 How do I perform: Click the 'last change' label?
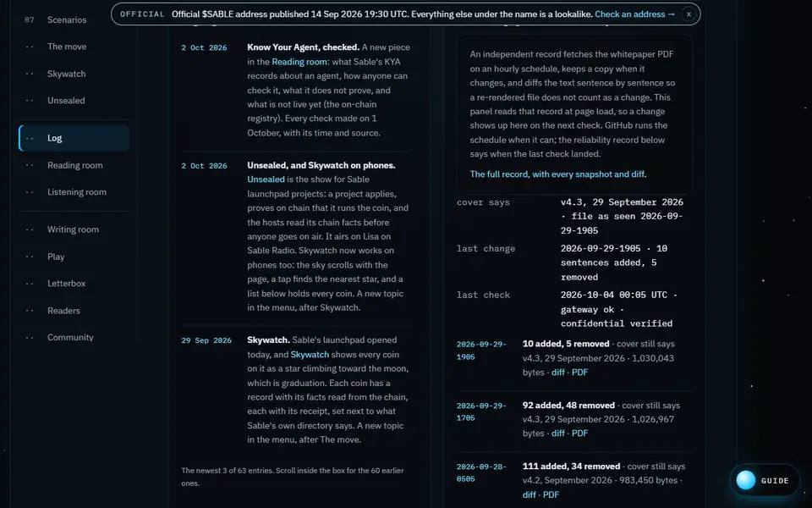pos(486,249)
